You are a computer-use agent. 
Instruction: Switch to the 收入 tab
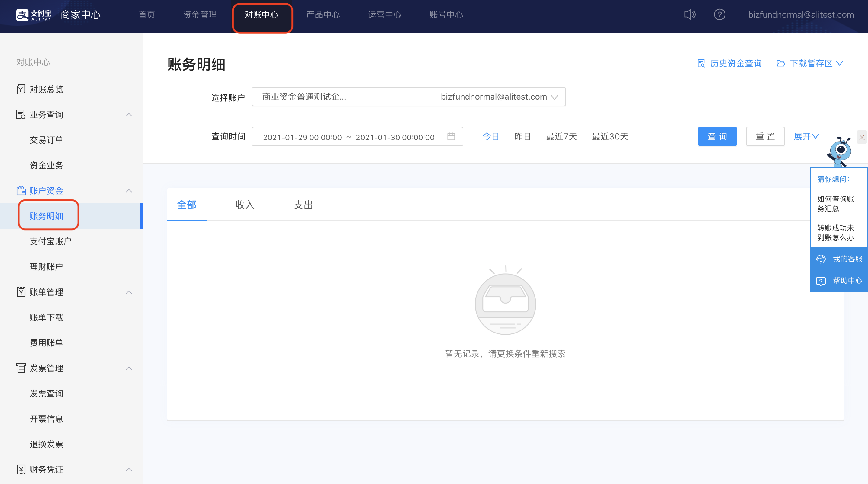pyautogui.click(x=245, y=205)
